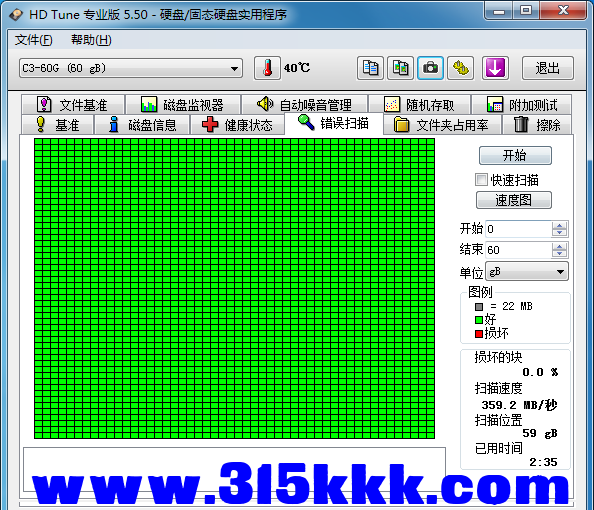594x510 pixels.
Task: Click the purple download arrow icon
Action: click(495, 68)
